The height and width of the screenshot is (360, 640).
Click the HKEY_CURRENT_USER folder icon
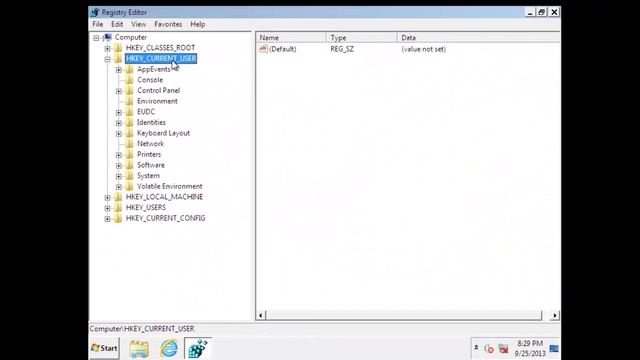(118, 59)
